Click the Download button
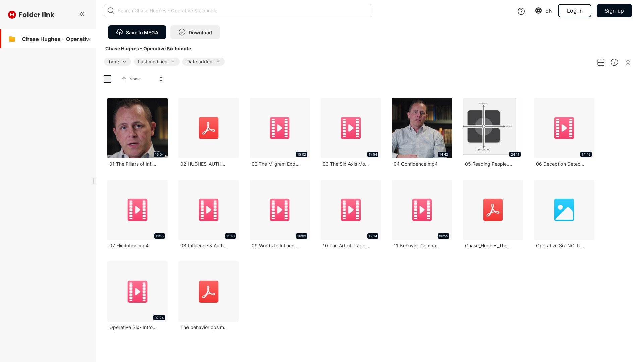This screenshot has height=362, width=644. (x=195, y=32)
